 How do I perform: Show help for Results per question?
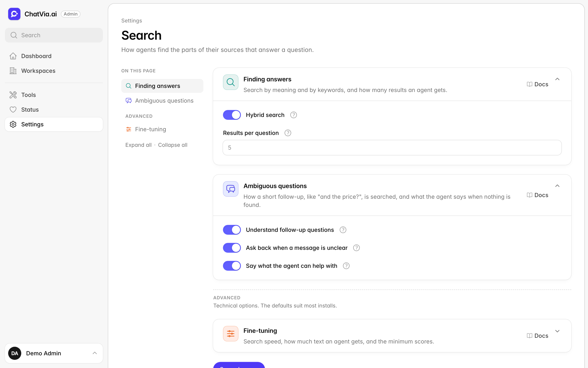(288, 133)
